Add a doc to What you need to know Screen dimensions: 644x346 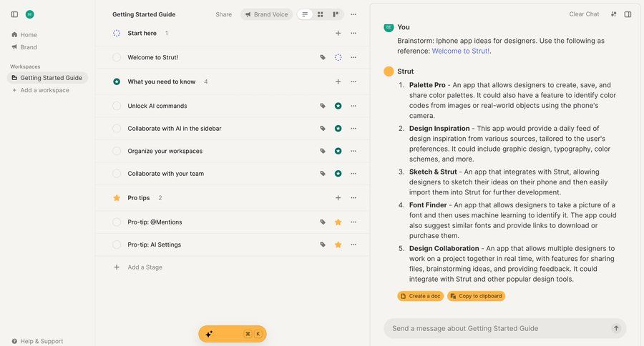point(338,81)
